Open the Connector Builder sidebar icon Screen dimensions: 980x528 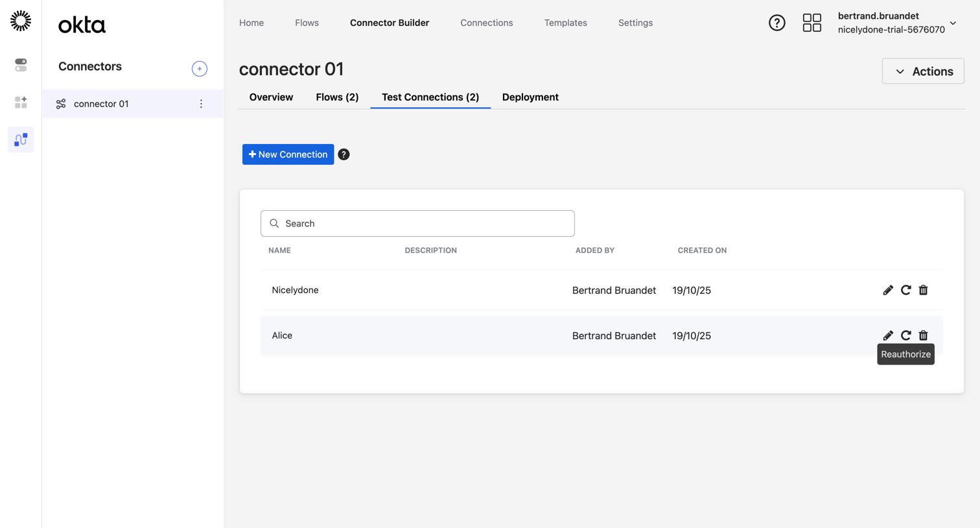21,139
